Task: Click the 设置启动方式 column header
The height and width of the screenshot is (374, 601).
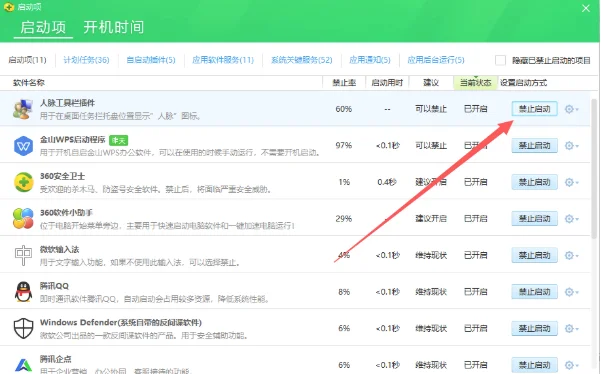Action: pos(523,83)
